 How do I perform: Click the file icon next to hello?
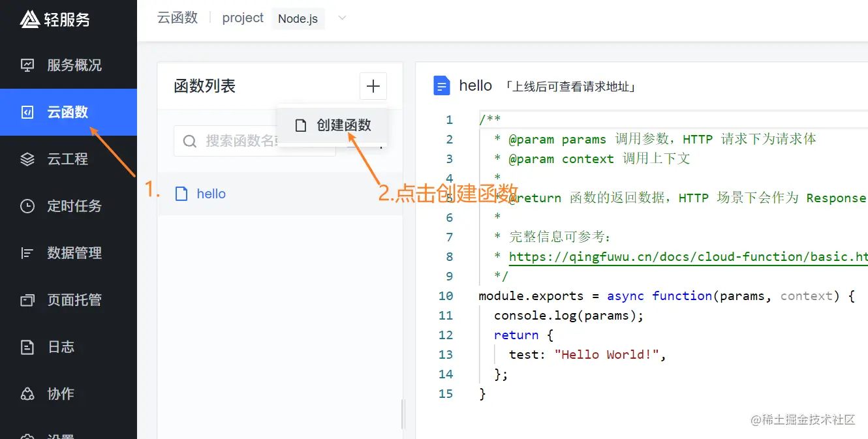[181, 194]
